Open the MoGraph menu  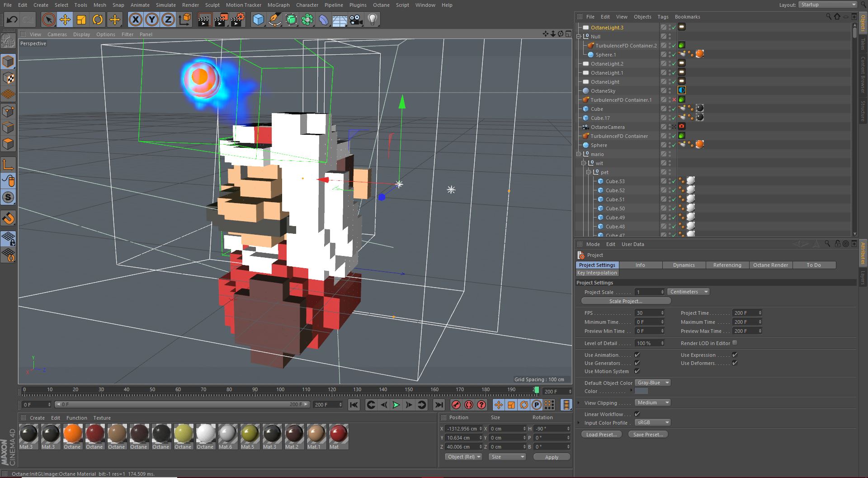pyautogui.click(x=278, y=5)
